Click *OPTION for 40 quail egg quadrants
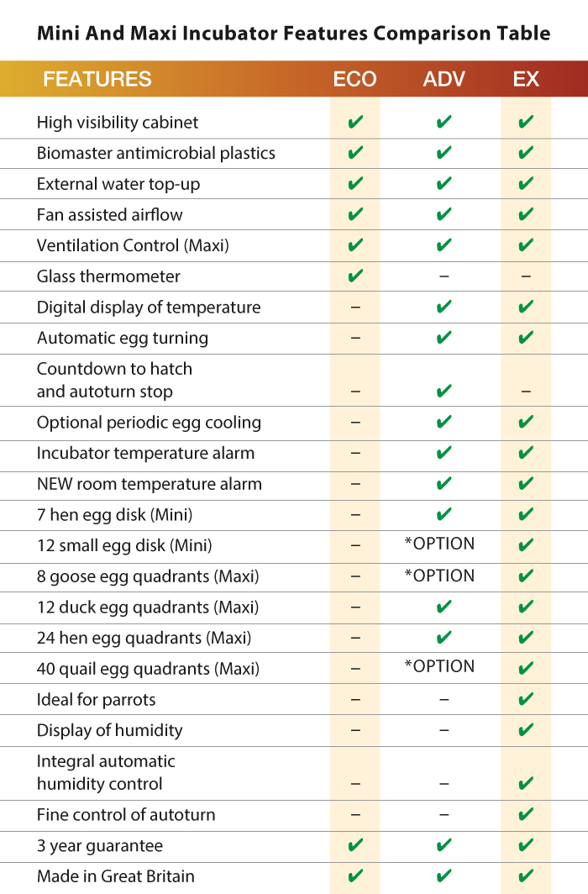Image resolution: width=588 pixels, height=894 pixels. [x=439, y=666]
